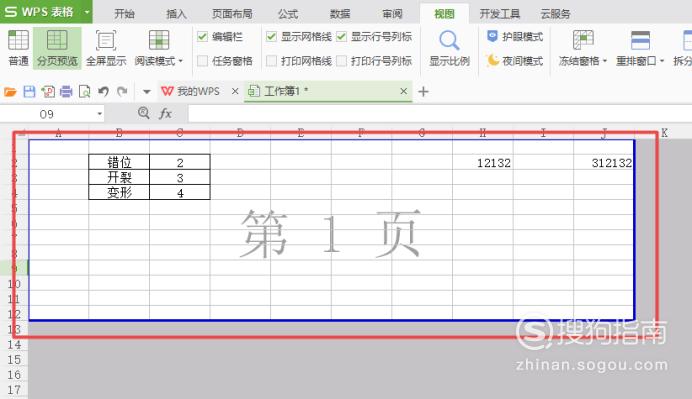The image size is (692, 399).
Task: Expand the name box dropdown arrow
Action: (100, 114)
